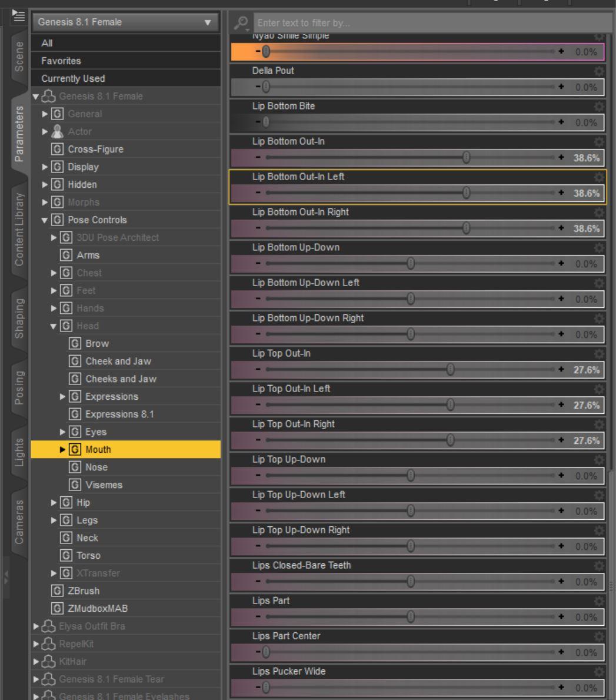616x700 pixels.
Task: Select the Neck tree item
Action: 88,538
